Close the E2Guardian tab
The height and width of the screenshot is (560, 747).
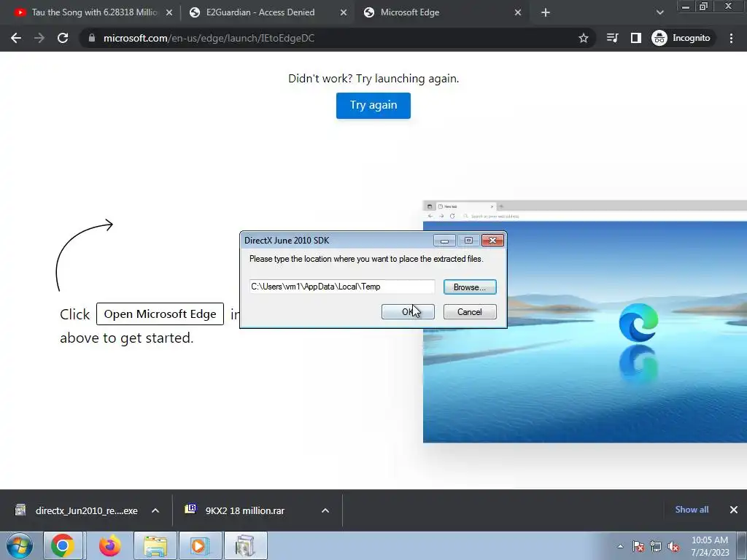pyautogui.click(x=344, y=13)
